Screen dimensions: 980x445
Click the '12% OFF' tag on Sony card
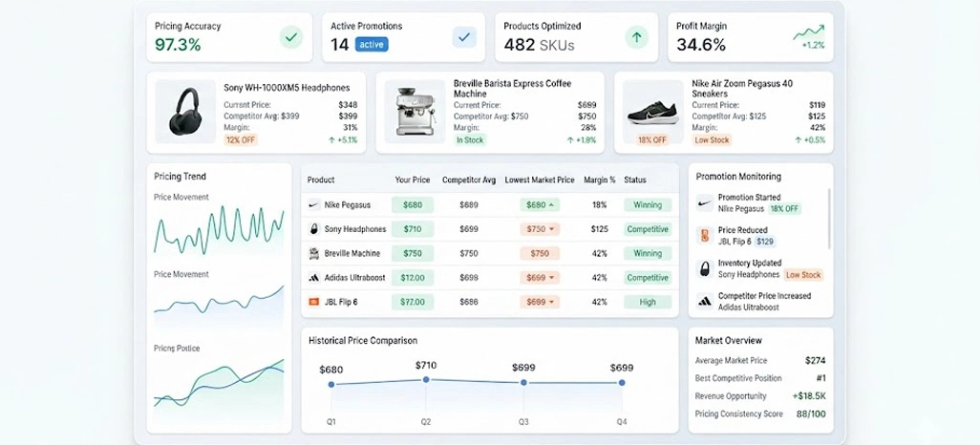click(x=241, y=140)
